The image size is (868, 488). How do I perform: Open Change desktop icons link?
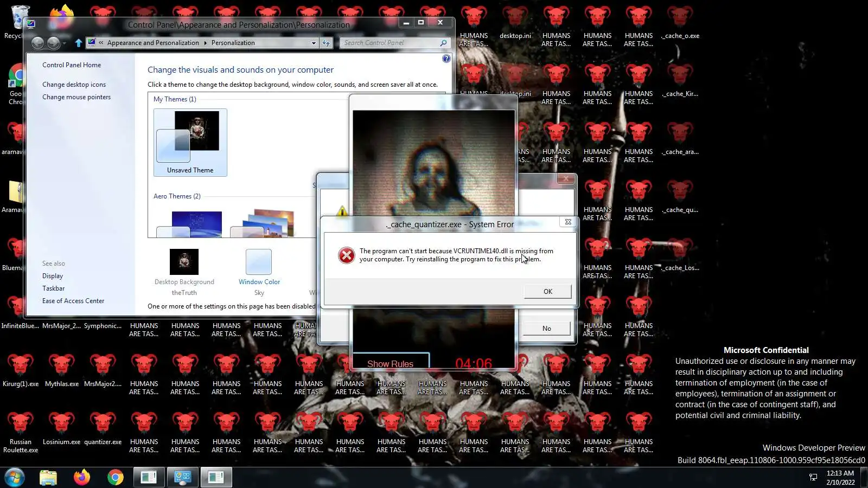point(74,85)
